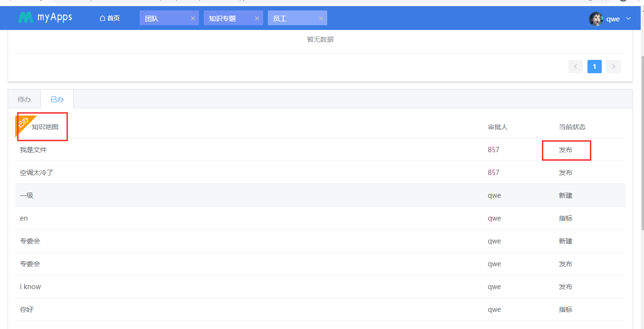
Task: Open the 空调太冷了 row entry
Action: [x=37, y=173]
